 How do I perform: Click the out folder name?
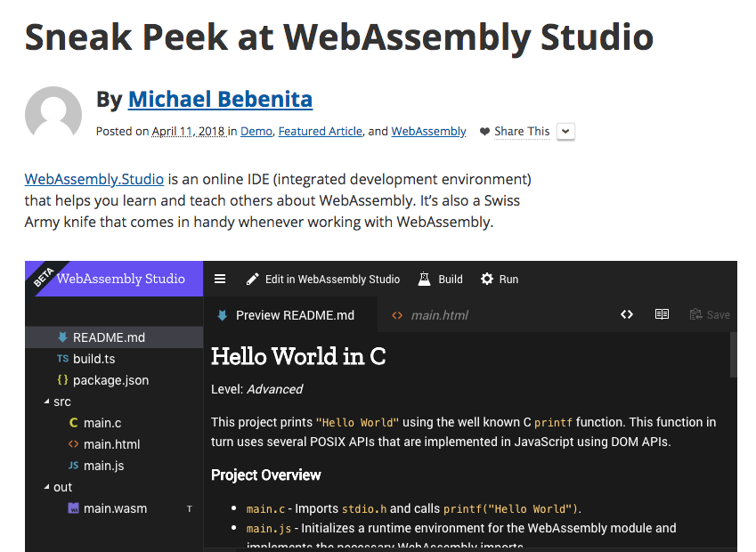[x=62, y=487]
